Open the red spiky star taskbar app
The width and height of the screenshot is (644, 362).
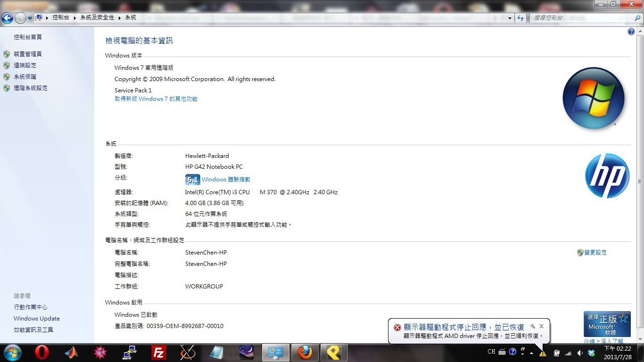tap(100, 353)
